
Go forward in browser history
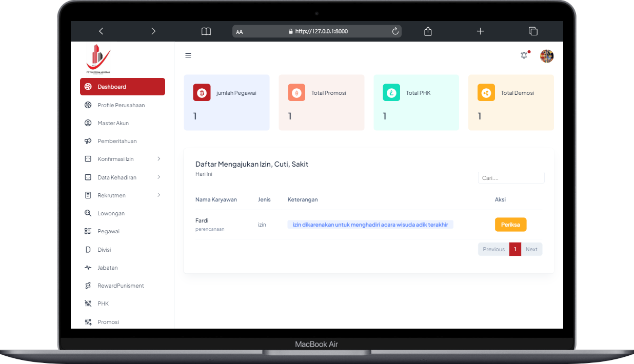coord(153,31)
